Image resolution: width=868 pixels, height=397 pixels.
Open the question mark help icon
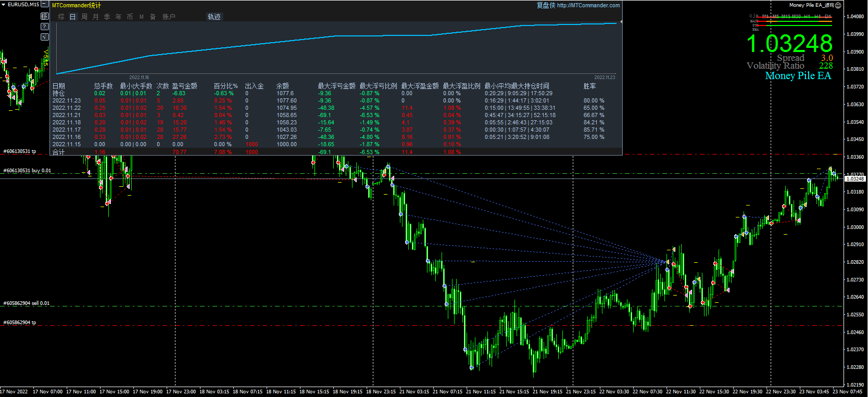tap(44, 27)
